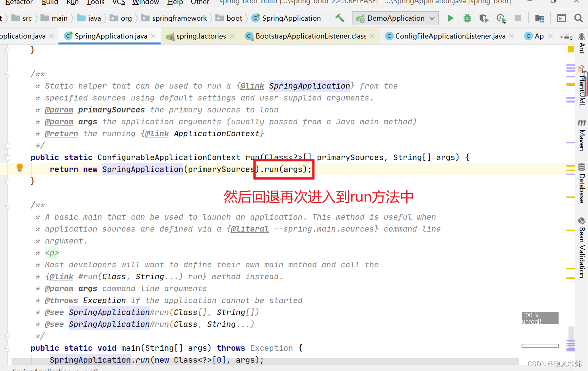Screen dimensions: 588x371
Task: Click the Exception type in main signature
Action: [272, 348]
